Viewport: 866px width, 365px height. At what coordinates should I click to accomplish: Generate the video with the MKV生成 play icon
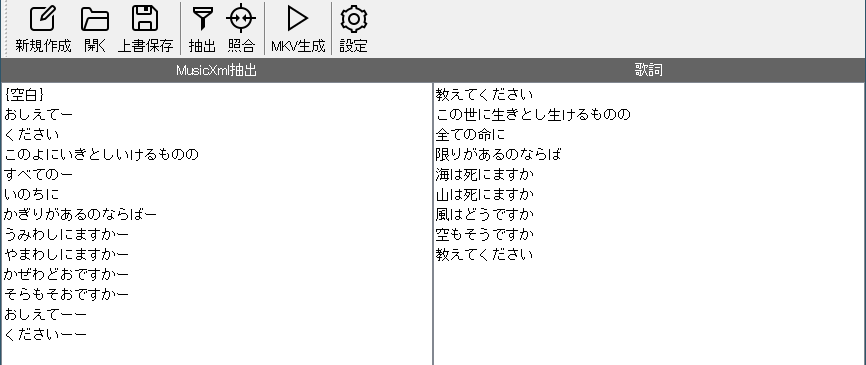[x=298, y=28]
